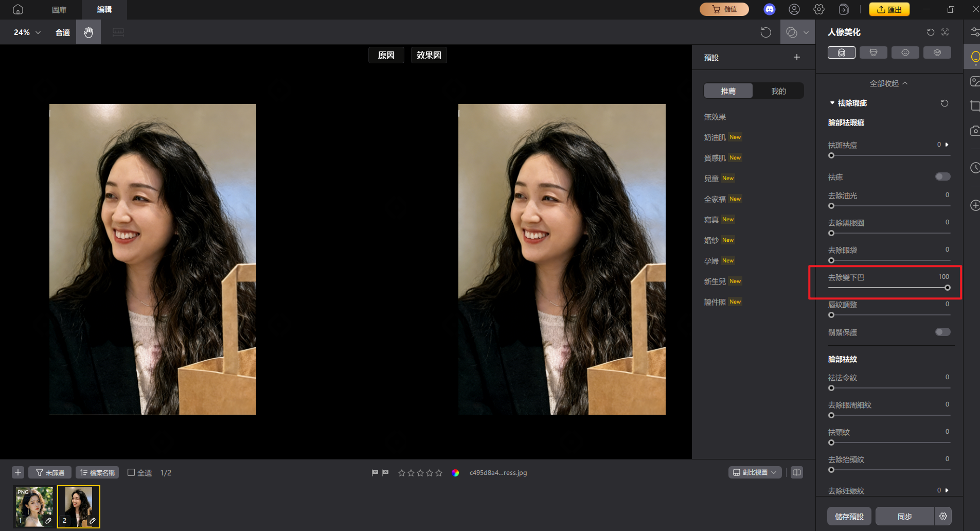Enable the 鬍鬚保護 toggle
The image size is (980, 531).
click(x=943, y=332)
